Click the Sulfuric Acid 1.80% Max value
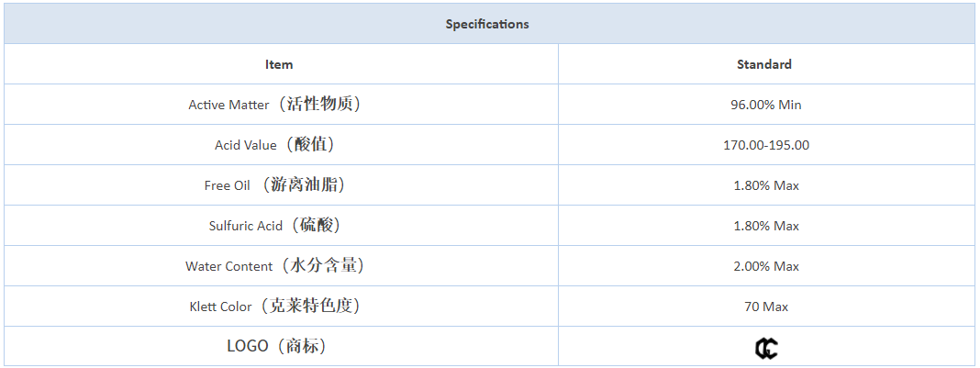The height and width of the screenshot is (368, 980). pyautogui.click(x=766, y=226)
